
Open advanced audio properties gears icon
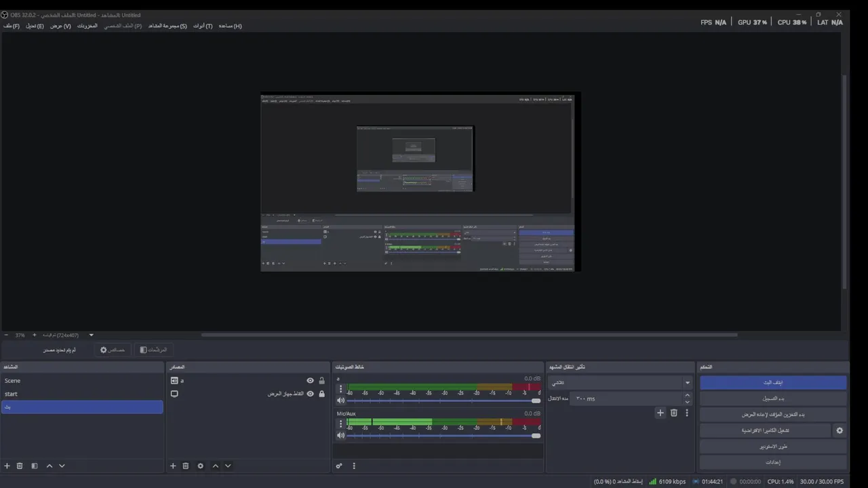[x=339, y=466]
